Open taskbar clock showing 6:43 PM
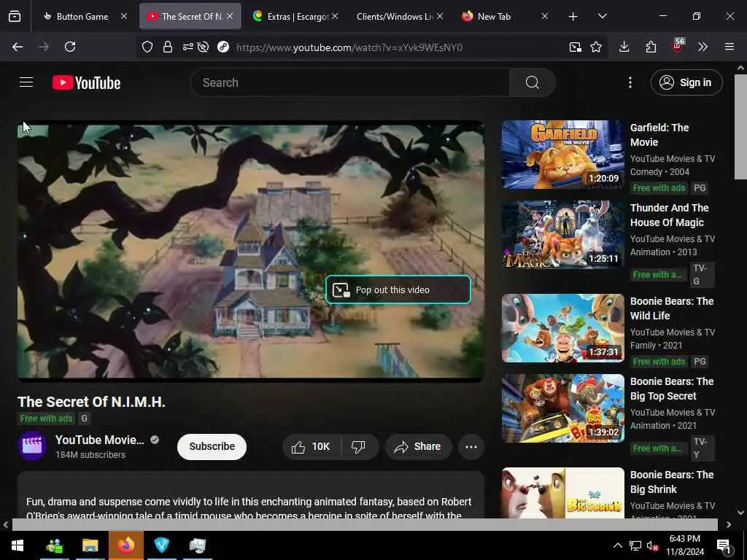 click(x=684, y=545)
